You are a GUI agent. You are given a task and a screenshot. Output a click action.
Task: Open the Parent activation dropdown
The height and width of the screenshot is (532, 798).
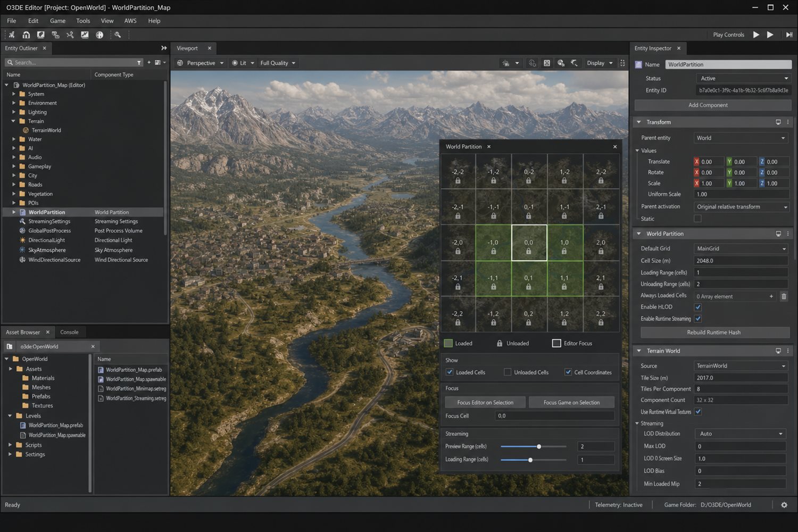pyautogui.click(x=741, y=207)
